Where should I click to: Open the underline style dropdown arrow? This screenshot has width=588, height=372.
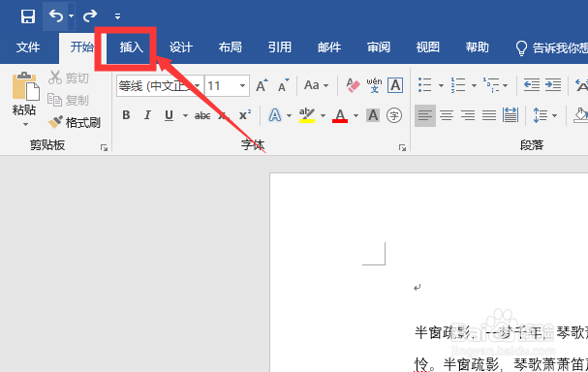coord(185,115)
